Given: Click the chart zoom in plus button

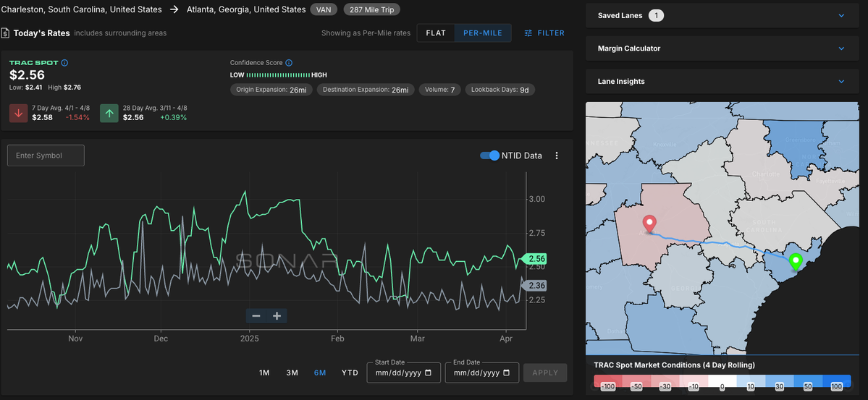Looking at the screenshot, I should pyautogui.click(x=277, y=316).
